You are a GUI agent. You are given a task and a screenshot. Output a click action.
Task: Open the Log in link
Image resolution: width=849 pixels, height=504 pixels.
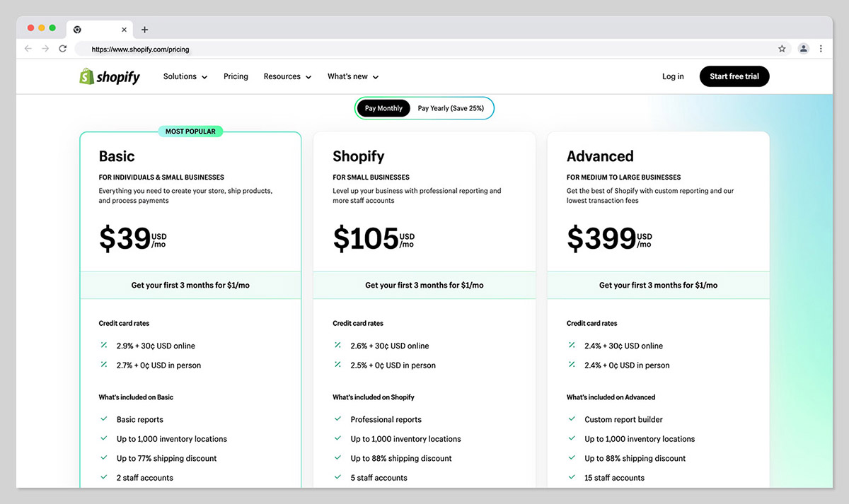(672, 76)
